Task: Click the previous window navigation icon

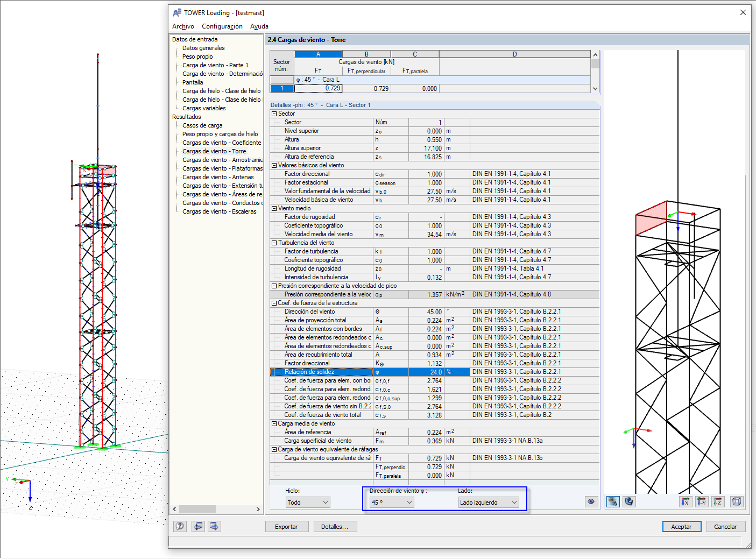Action: pyautogui.click(x=197, y=526)
